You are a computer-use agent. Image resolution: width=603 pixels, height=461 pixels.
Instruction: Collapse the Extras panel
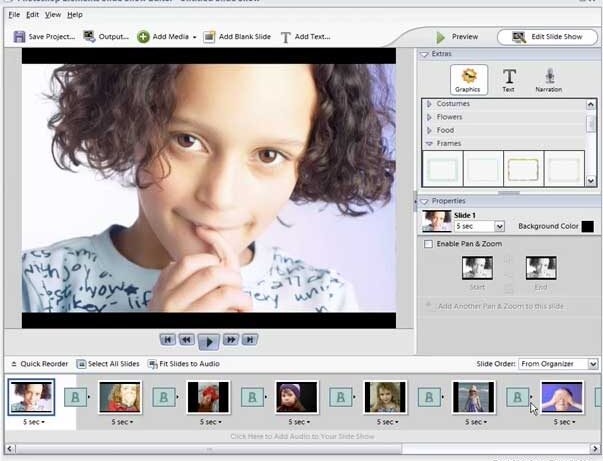tap(424, 55)
